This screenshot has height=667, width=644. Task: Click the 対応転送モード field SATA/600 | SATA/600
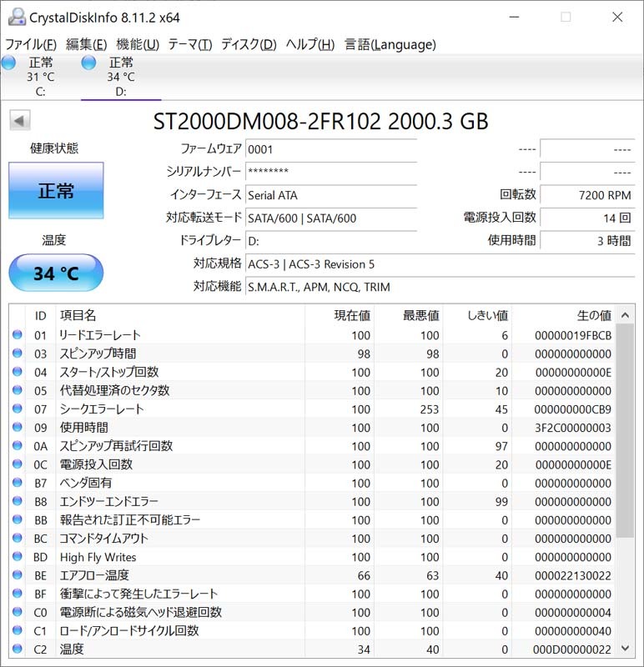tap(330, 218)
